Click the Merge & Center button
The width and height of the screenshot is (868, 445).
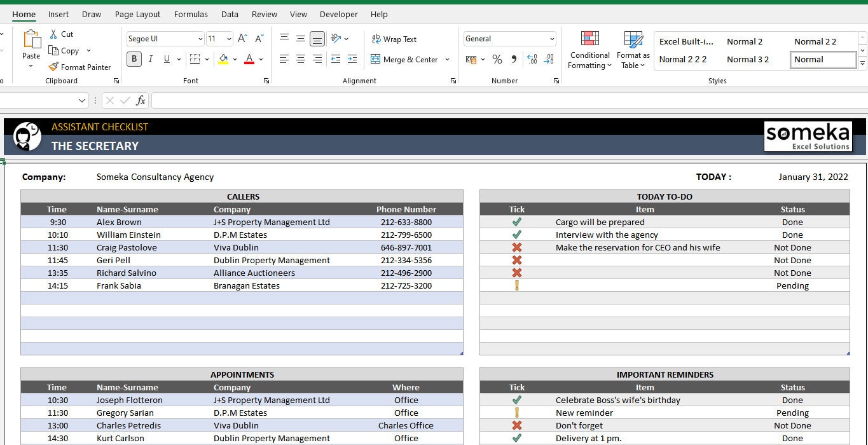click(404, 59)
